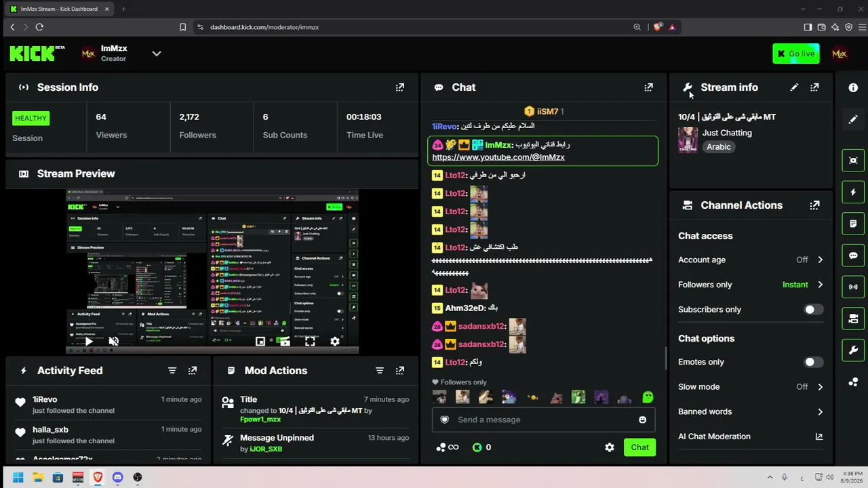Open the broadcast signal sidebar shortcut
This screenshot has width=868, height=488.
pyautogui.click(x=853, y=287)
